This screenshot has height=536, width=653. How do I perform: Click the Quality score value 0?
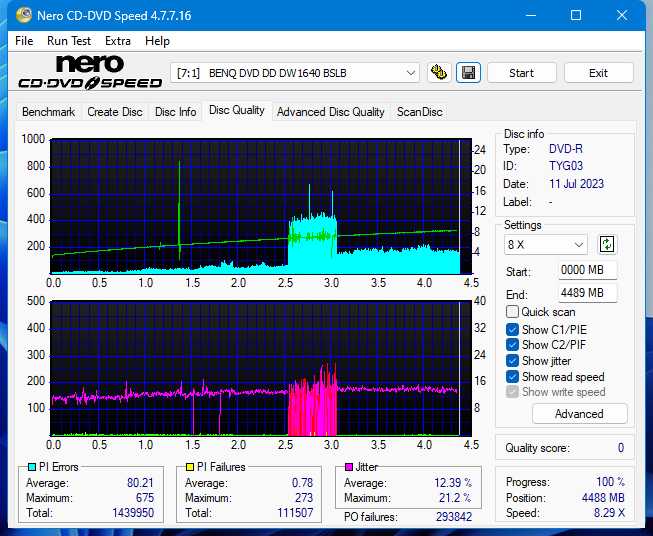click(621, 448)
